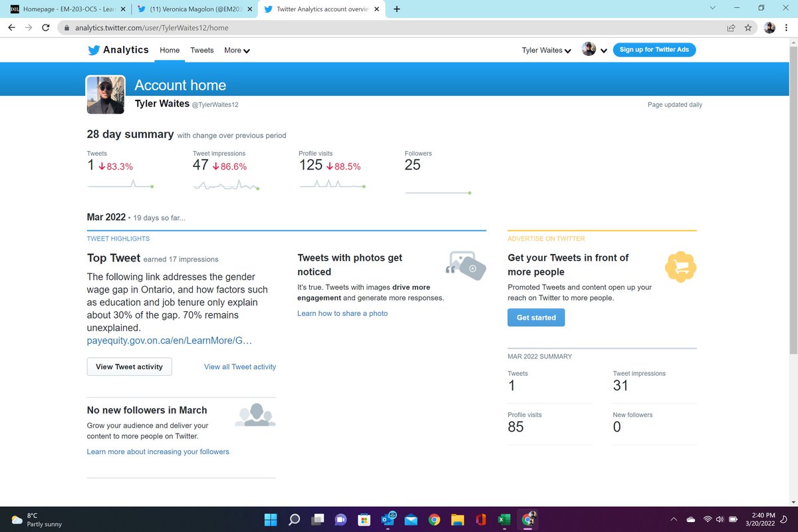The image size is (798, 532).
Task: Expand the More dropdown menu
Action: [x=237, y=50]
